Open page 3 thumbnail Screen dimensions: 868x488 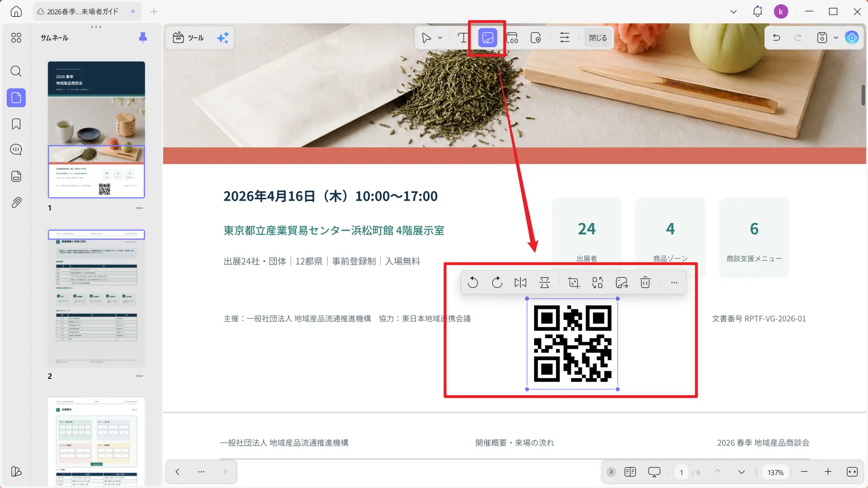(x=96, y=442)
